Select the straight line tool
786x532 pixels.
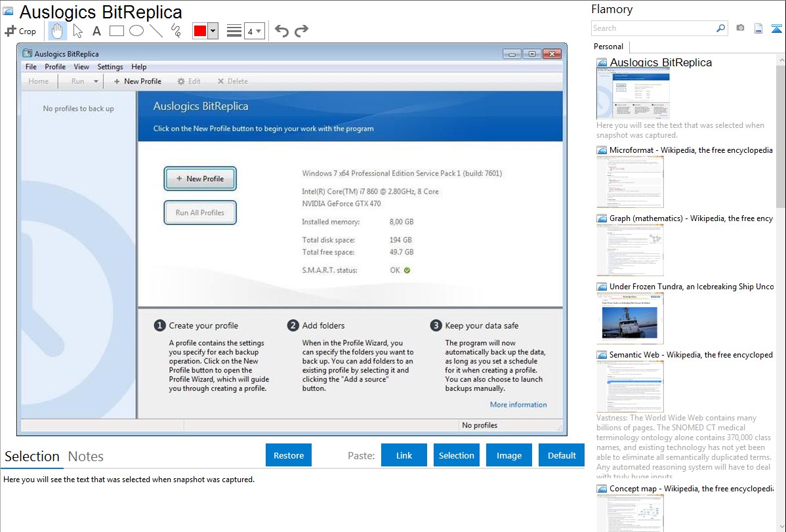point(156,31)
